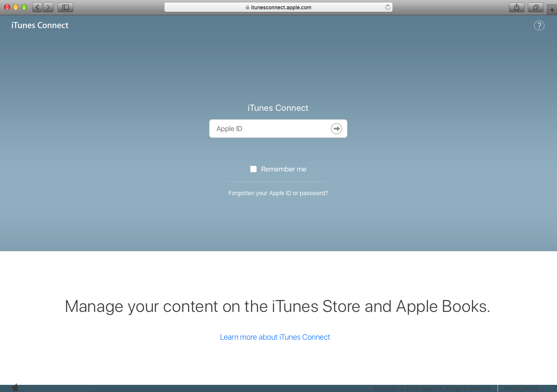
Task: Click the iTunes Connect header title
Action: point(40,25)
